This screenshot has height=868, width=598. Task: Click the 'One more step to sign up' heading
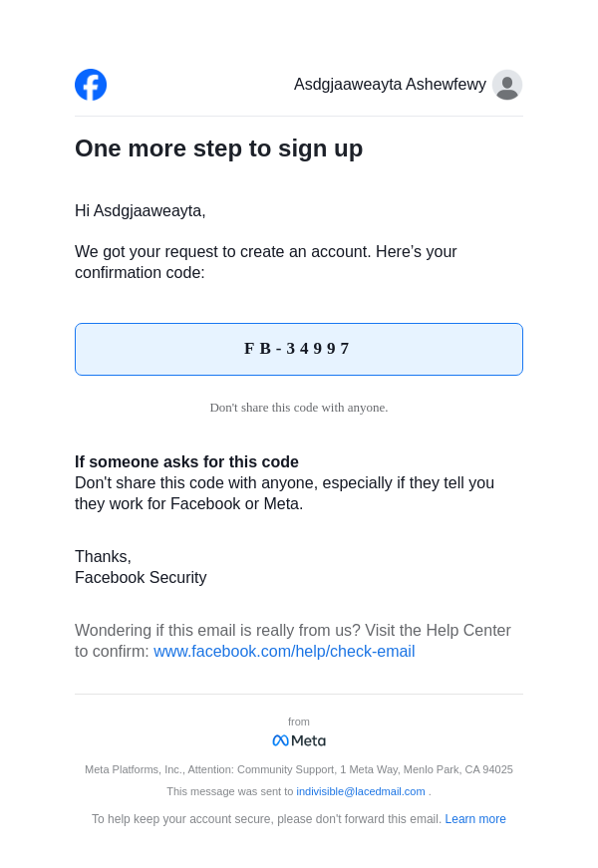coord(218,148)
